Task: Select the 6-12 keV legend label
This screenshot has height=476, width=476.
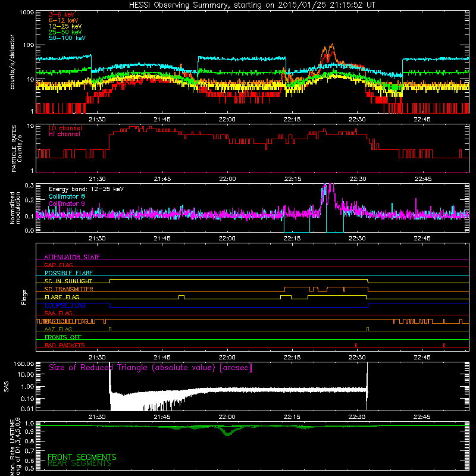Action: point(64,20)
